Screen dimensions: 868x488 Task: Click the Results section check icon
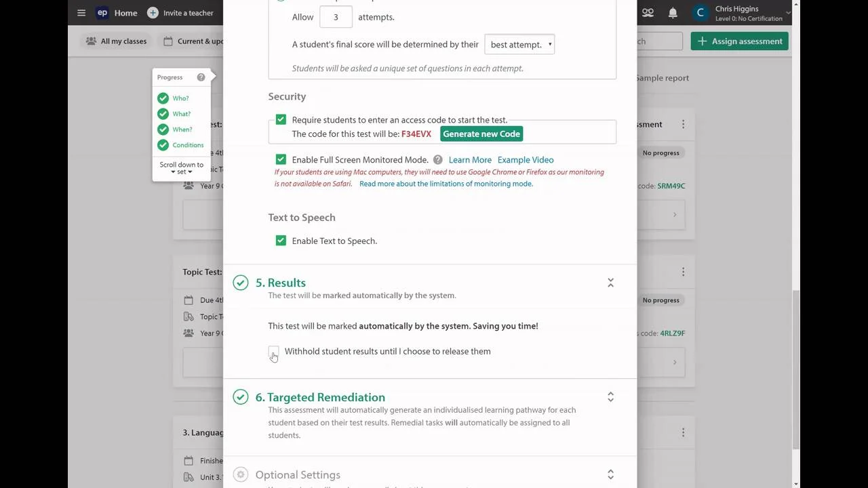coord(241,283)
